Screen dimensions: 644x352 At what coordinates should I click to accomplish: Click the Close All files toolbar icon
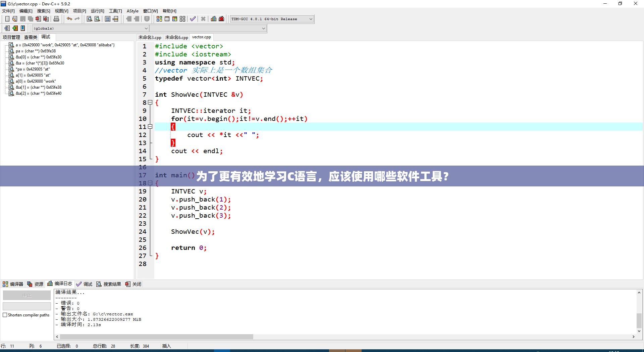pyautogui.click(x=46, y=19)
